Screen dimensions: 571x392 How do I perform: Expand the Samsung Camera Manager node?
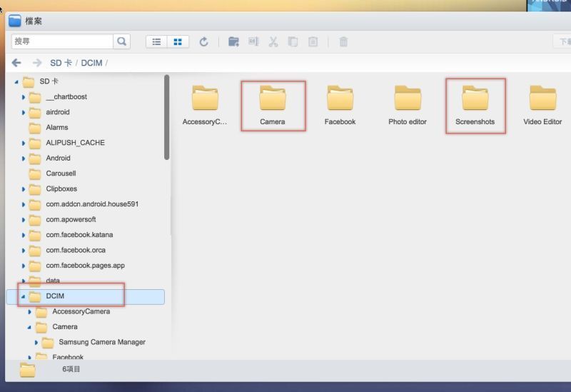36,343
